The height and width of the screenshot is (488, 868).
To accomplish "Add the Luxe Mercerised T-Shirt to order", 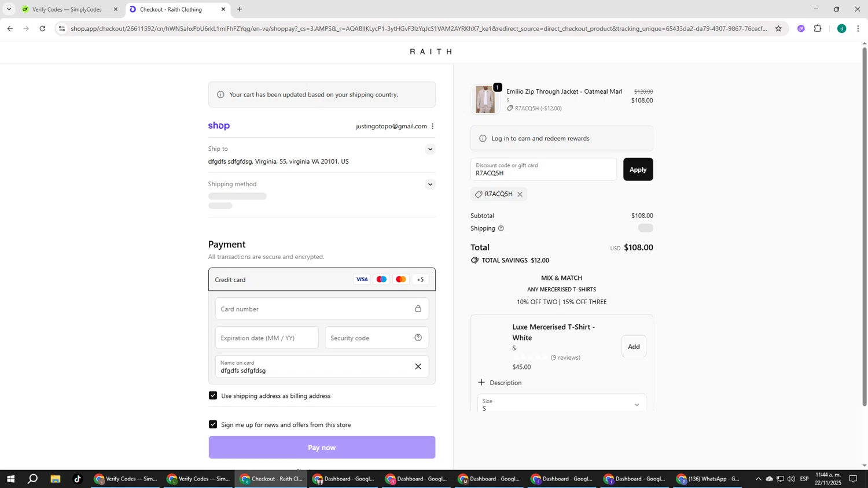I will (634, 346).
